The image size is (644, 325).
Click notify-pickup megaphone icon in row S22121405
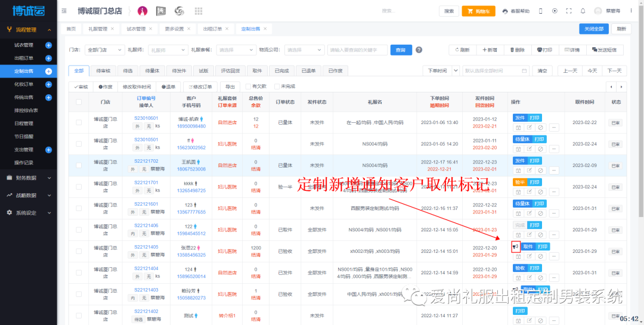pos(515,246)
